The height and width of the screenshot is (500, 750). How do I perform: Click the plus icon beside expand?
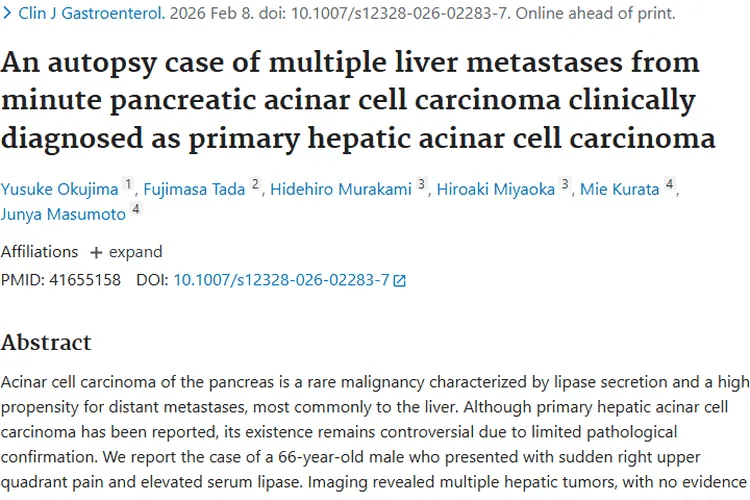96,252
